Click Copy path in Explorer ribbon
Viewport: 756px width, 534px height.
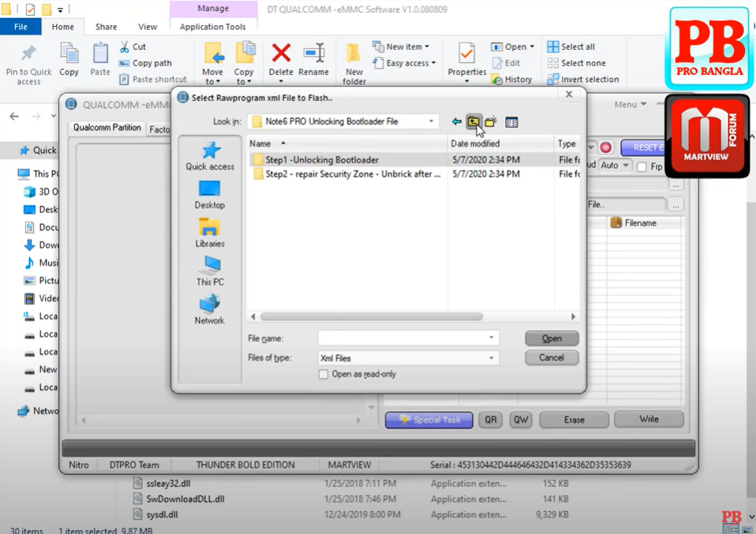(146, 63)
